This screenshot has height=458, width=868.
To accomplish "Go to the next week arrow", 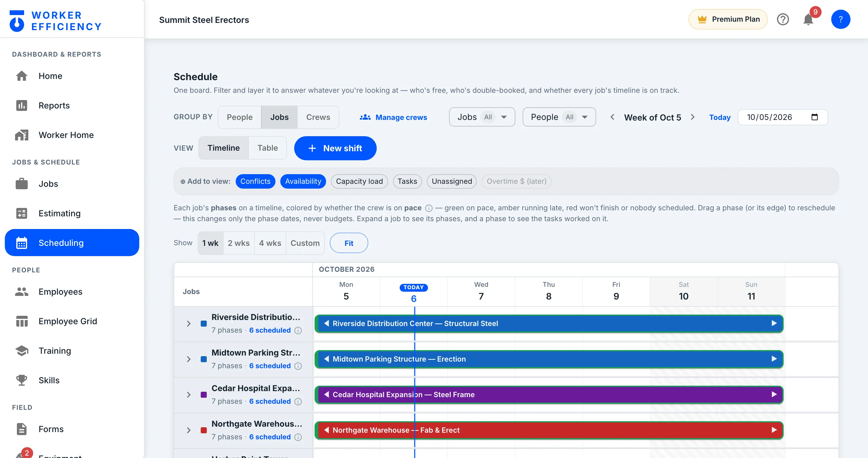I will coord(693,117).
